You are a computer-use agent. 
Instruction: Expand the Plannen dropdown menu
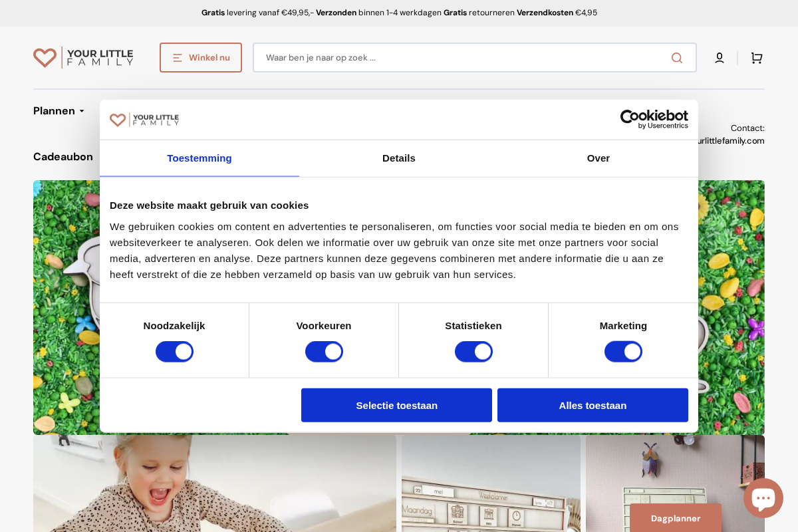(x=59, y=111)
